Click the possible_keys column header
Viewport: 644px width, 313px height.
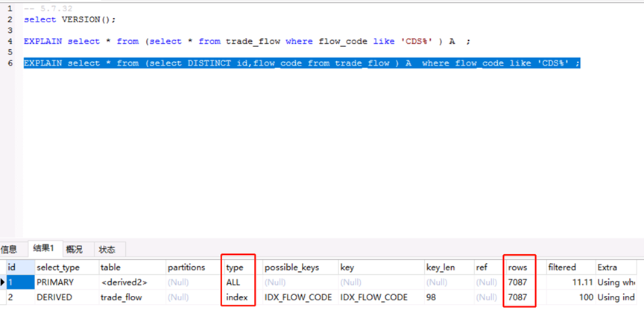pyautogui.click(x=300, y=267)
